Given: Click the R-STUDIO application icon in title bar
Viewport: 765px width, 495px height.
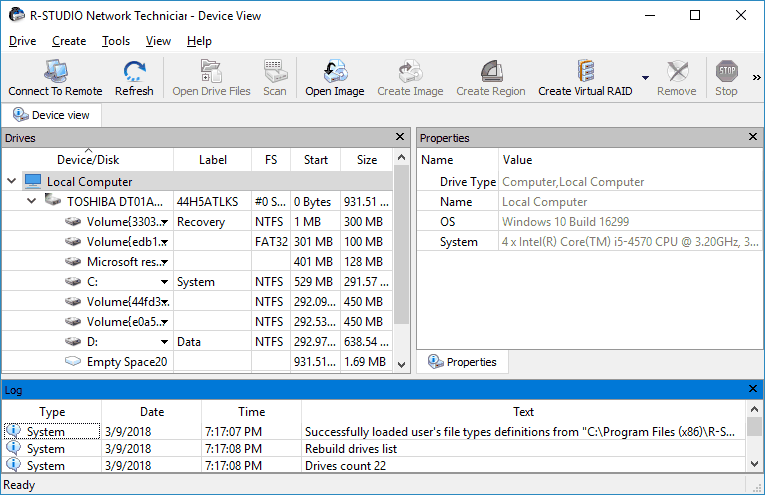Looking at the screenshot, I should tap(17, 15).
